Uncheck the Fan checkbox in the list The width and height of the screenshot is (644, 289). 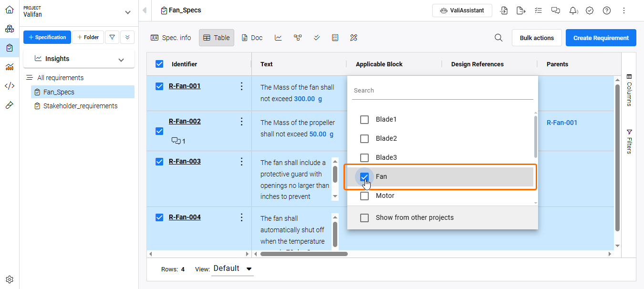click(x=364, y=177)
